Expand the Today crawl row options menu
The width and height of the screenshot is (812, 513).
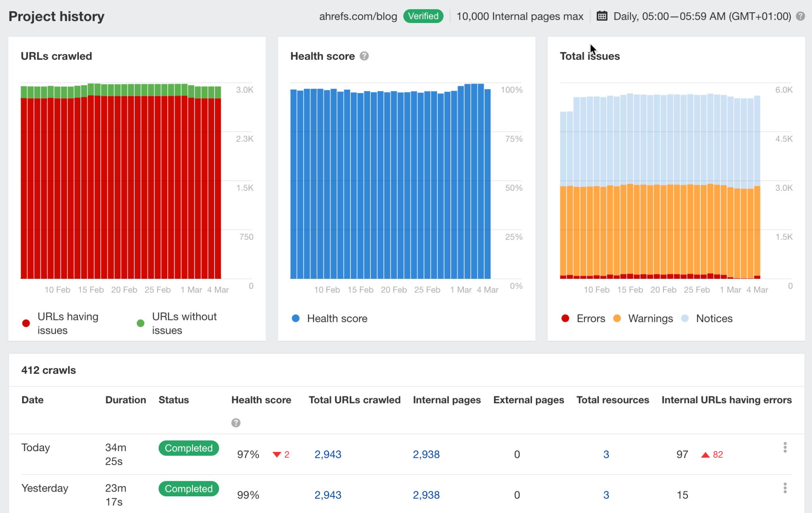point(785,448)
